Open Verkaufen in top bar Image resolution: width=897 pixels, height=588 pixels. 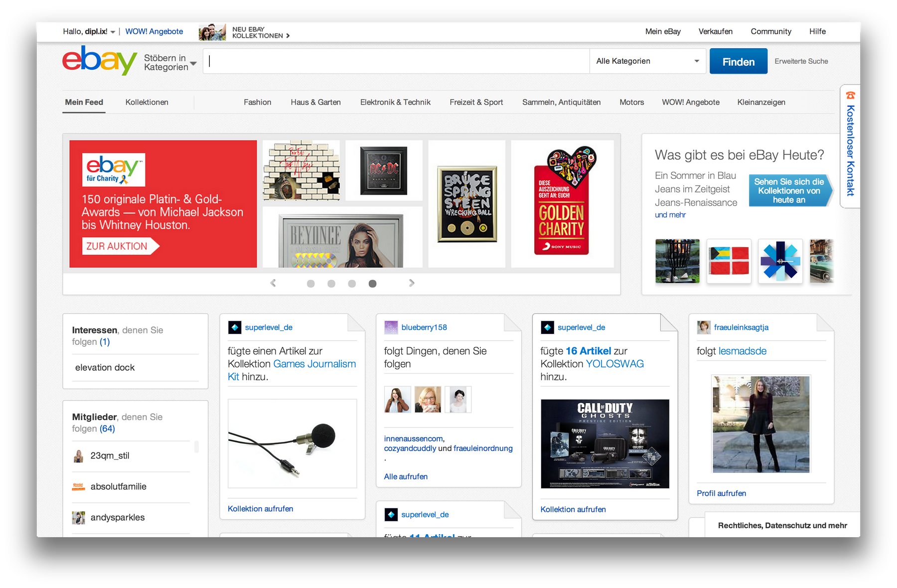pos(716,31)
